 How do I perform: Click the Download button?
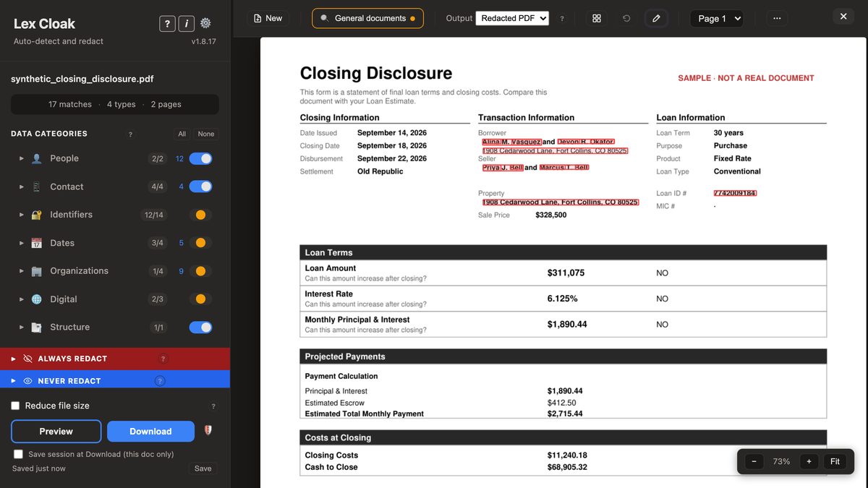150,431
